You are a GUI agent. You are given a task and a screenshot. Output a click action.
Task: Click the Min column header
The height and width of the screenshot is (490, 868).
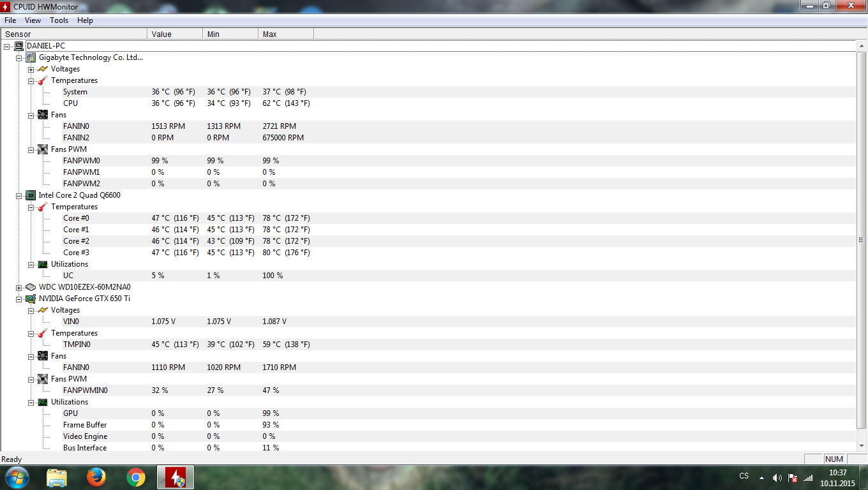tap(230, 34)
